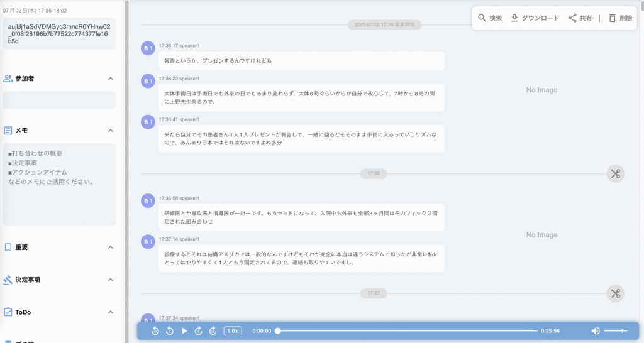Click speaker avatar for 17:37:14 message
The image size is (644, 343).
148,242
